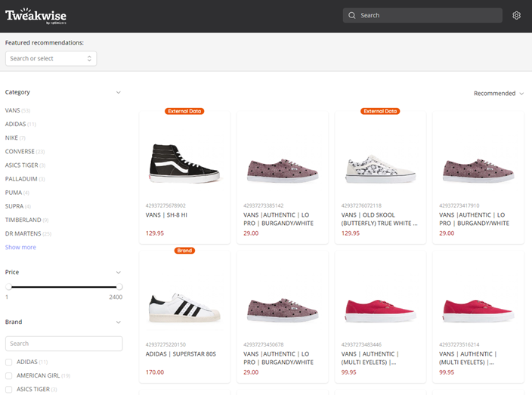Open the VANS SH-8 HI shoe image

[x=184, y=163]
